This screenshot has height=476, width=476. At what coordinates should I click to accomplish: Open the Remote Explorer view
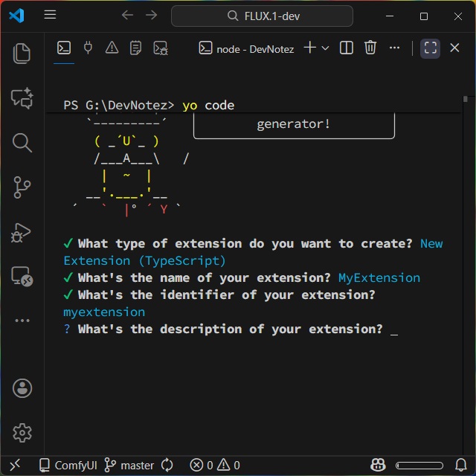22,277
